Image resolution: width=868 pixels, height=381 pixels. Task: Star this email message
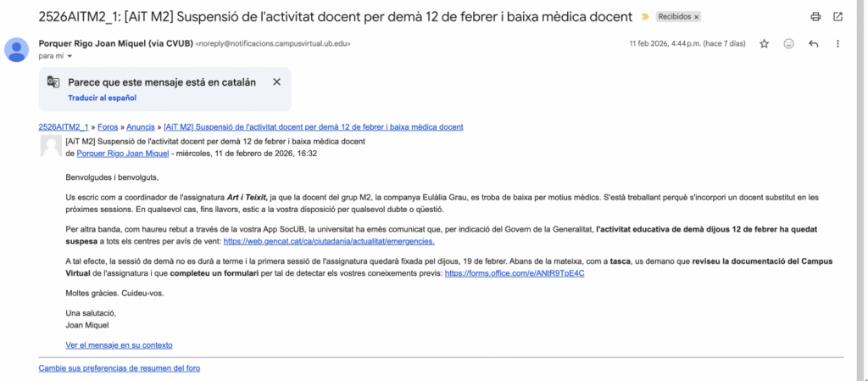tap(764, 43)
